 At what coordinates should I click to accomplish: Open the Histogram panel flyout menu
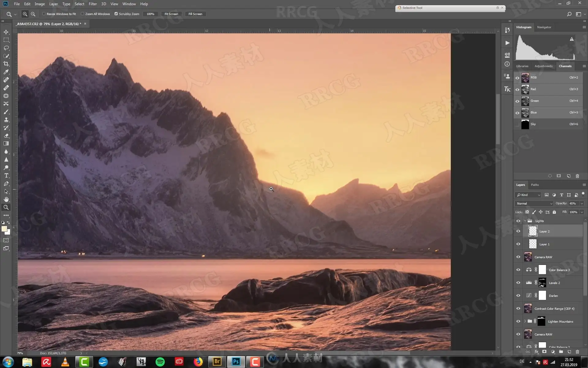(x=584, y=27)
